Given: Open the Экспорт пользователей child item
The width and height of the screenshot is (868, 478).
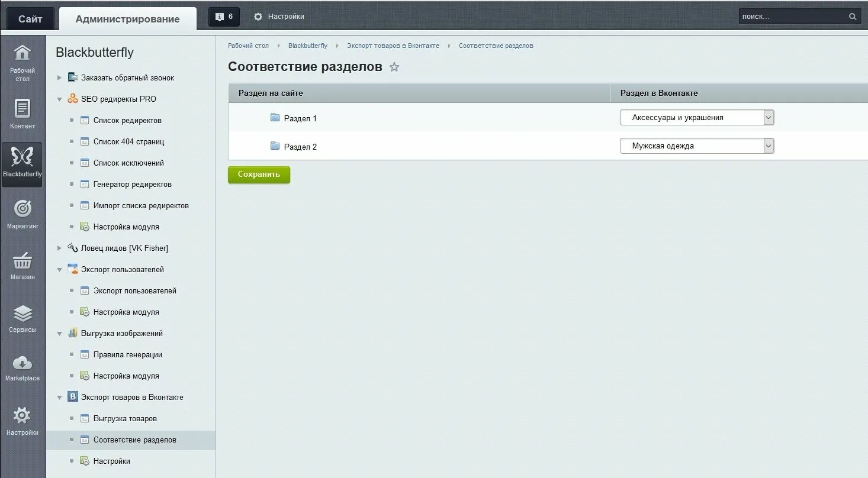Looking at the screenshot, I should tap(135, 290).
